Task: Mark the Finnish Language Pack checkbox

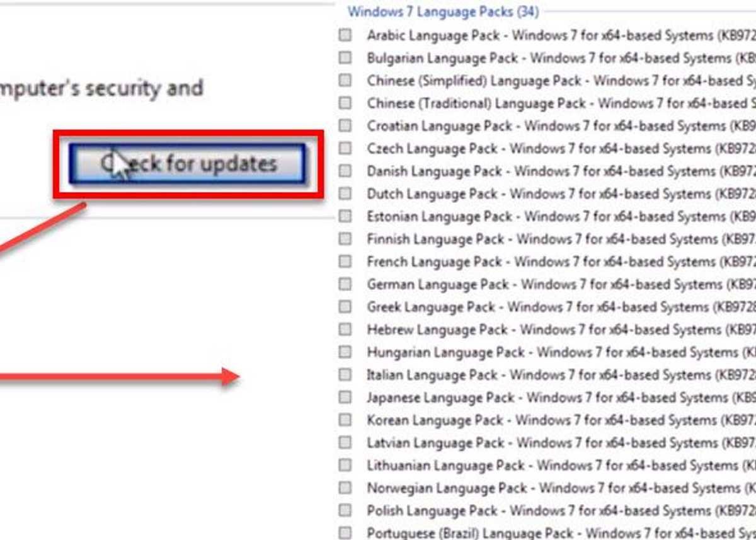Action: point(345,239)
